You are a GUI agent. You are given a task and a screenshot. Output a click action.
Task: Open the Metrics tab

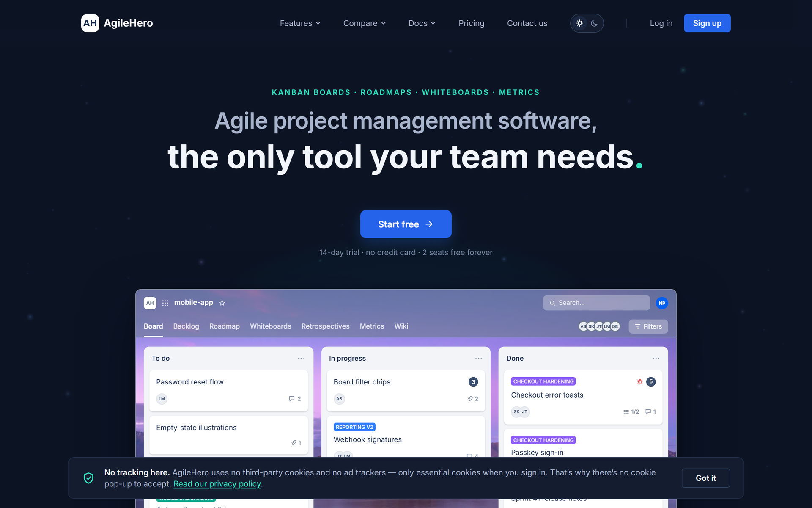pos(372,326)
